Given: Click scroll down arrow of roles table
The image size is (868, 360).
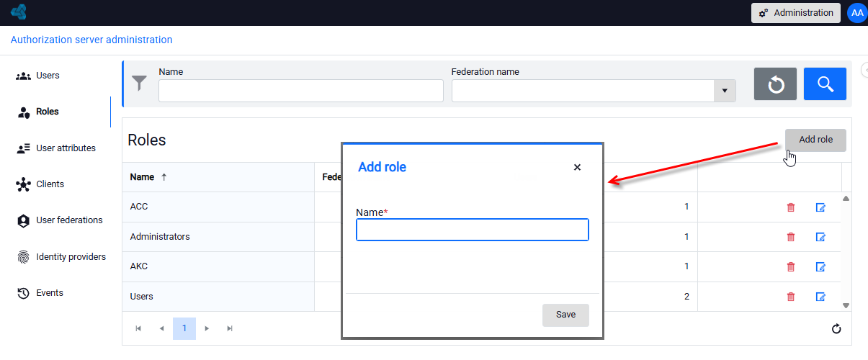Looking at the screenshot, I should pyautogui.click(x=846, y=306).
